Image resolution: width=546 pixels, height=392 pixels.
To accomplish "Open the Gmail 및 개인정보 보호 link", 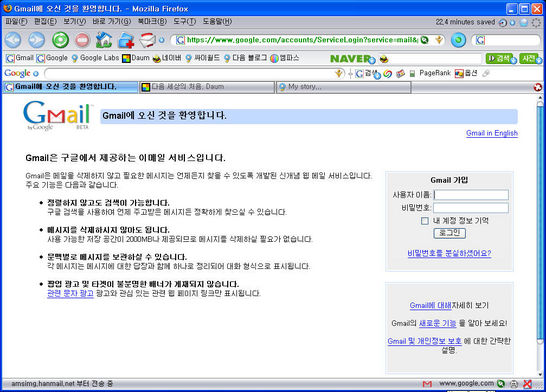I will (x=424, y=341).
